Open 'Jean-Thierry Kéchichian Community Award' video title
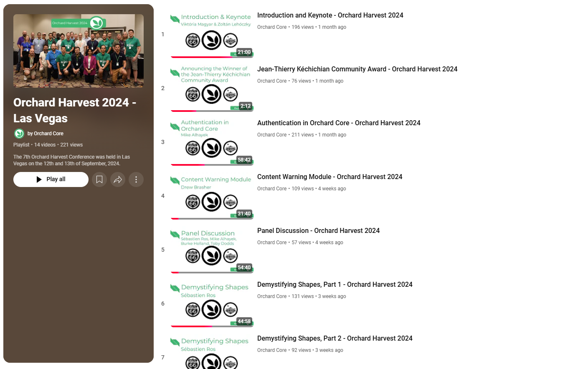 coord(357,69)
